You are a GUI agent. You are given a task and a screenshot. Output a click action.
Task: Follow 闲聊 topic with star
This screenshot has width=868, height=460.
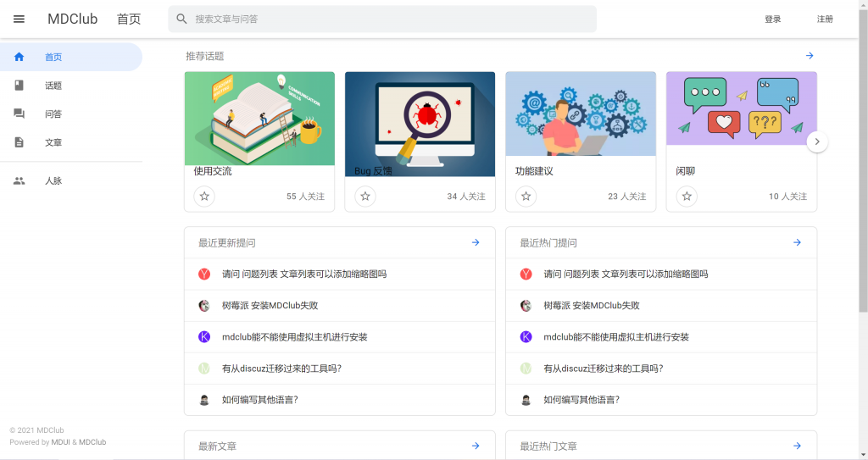[x=687, y=196]
